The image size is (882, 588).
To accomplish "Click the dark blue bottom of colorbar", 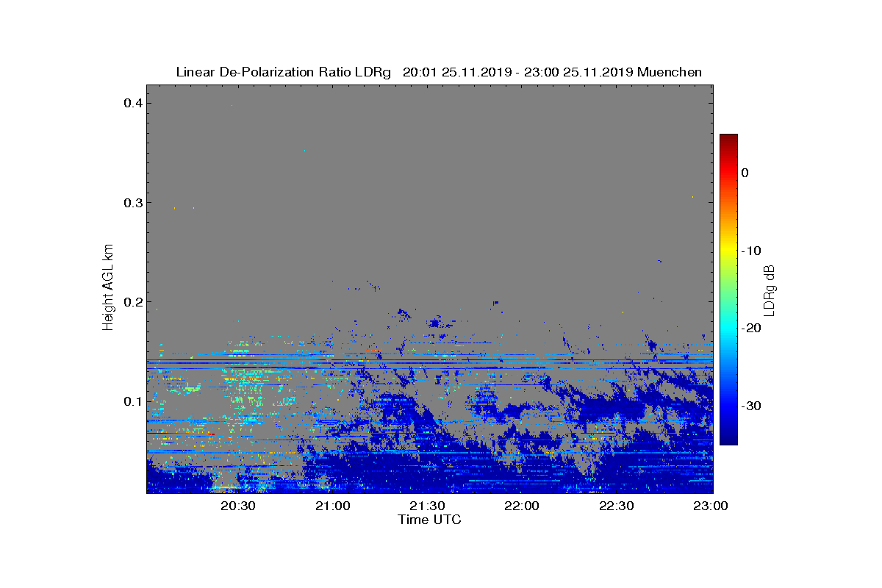I will 728,438.
